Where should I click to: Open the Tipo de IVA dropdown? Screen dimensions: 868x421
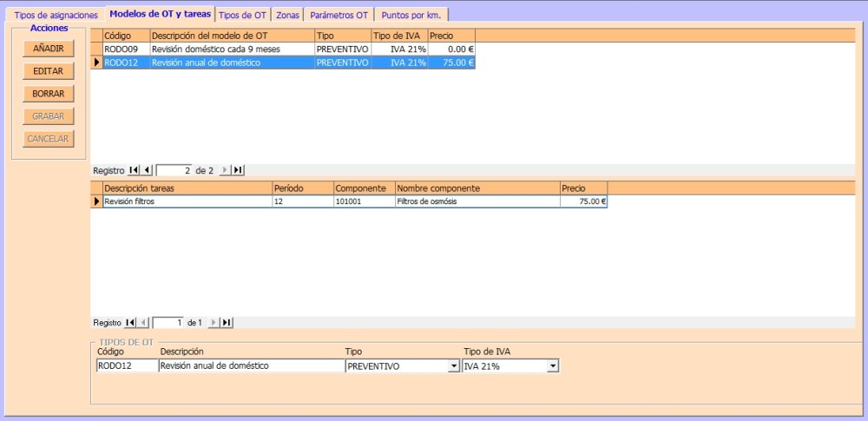[553, 366]
